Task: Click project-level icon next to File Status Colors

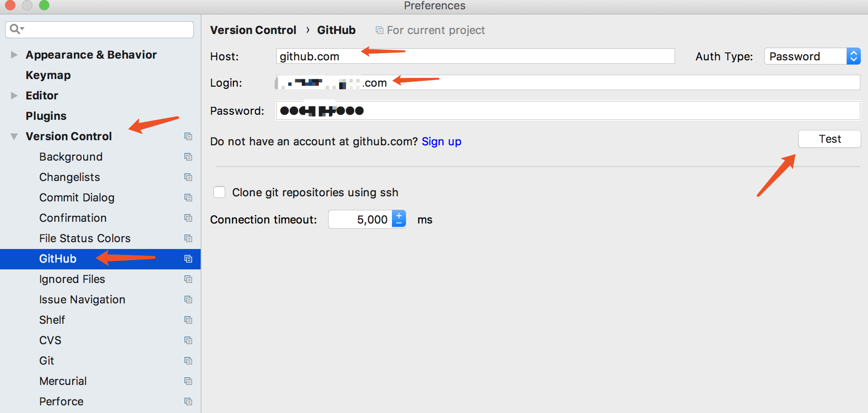Action: click(x=188, y=238)
